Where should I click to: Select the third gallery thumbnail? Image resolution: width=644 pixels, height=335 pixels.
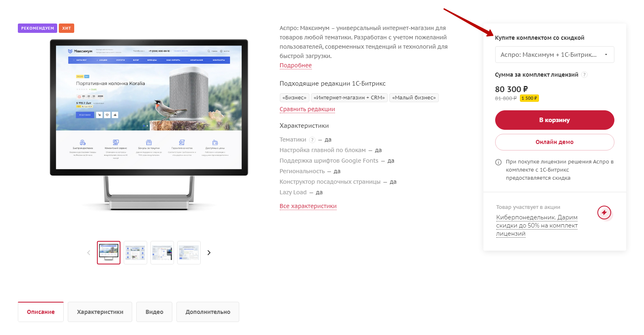162,253
